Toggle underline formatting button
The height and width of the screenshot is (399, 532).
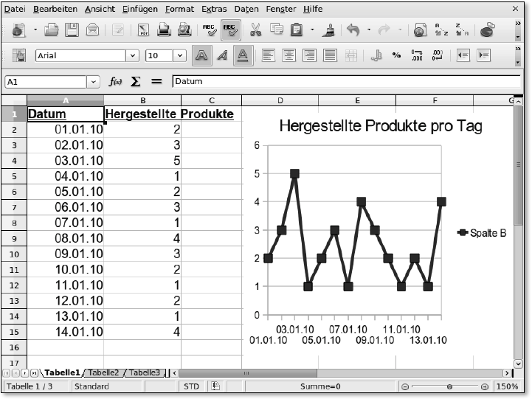243,55
